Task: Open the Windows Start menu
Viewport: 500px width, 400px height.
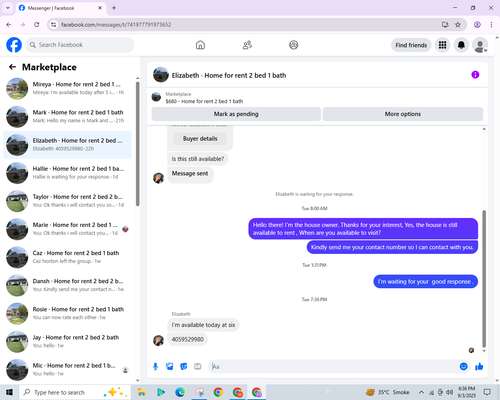Action: tap(9, 392)
